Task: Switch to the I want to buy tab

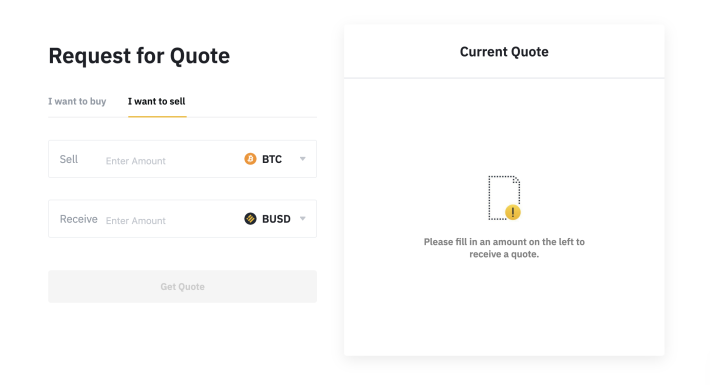Action: point(77,101)
